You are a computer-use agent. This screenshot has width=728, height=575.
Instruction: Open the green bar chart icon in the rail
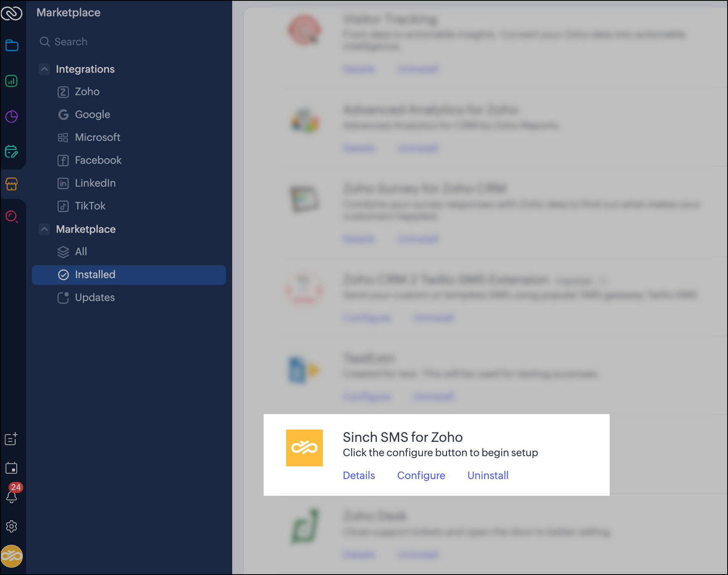(x=11, y=81)
